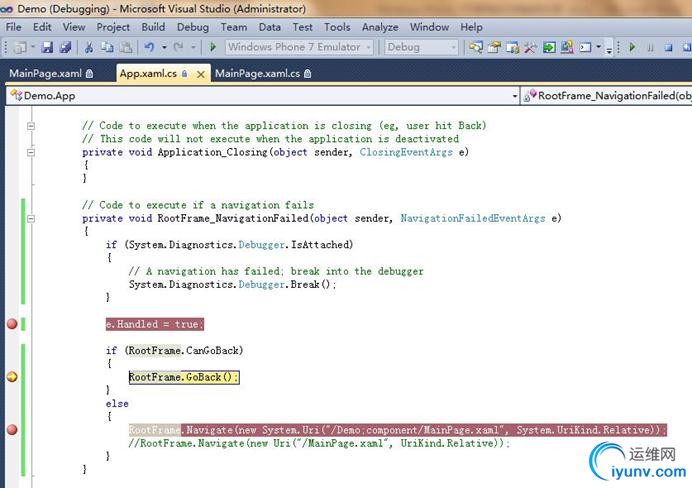
Task: Click the Save icon in toolbar
Action: [x=48, y=47]
